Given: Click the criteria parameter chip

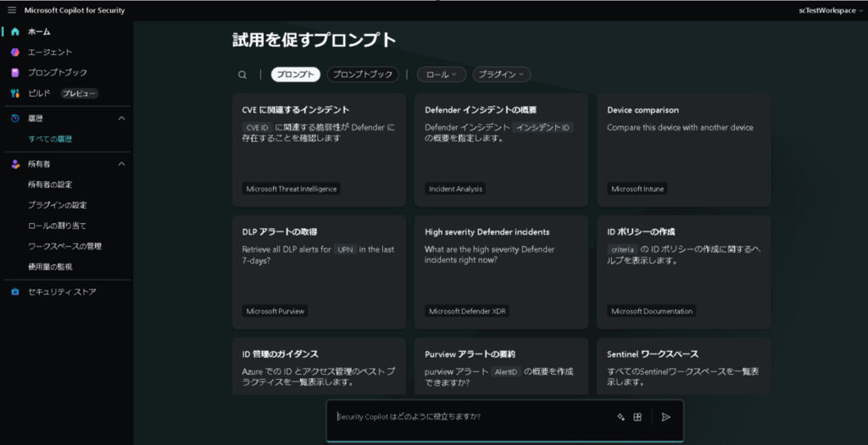Looking at the screenshot, I should coord(622,249).
